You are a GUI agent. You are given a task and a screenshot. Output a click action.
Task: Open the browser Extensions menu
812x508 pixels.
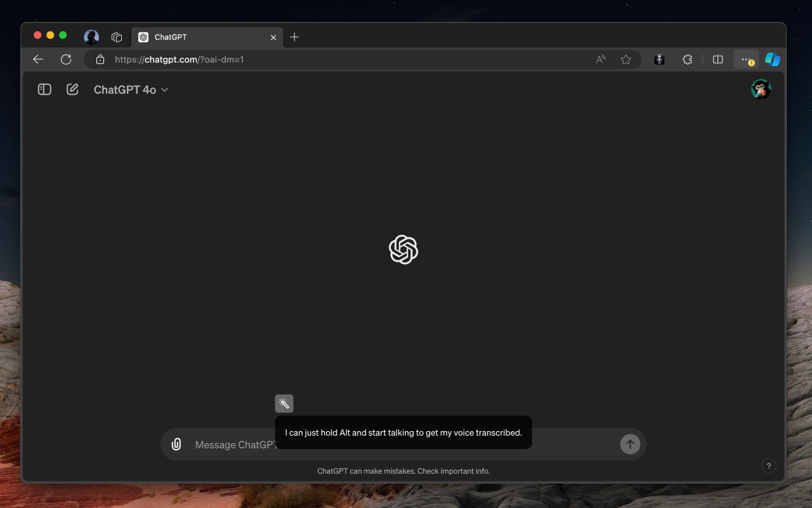(687, 59)
